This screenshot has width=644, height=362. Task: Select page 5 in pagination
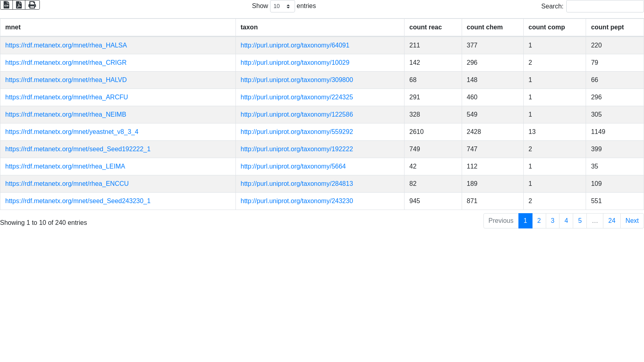(x=580, y=221)
